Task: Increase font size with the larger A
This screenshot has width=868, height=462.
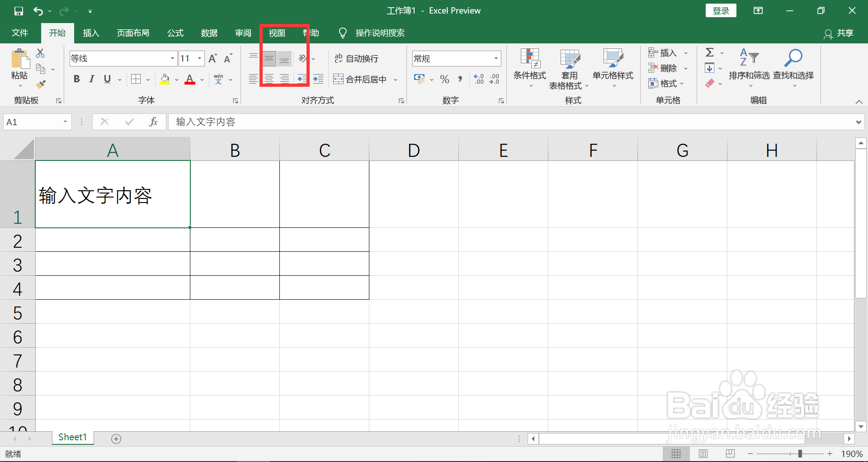Action: tap(213, 58)
